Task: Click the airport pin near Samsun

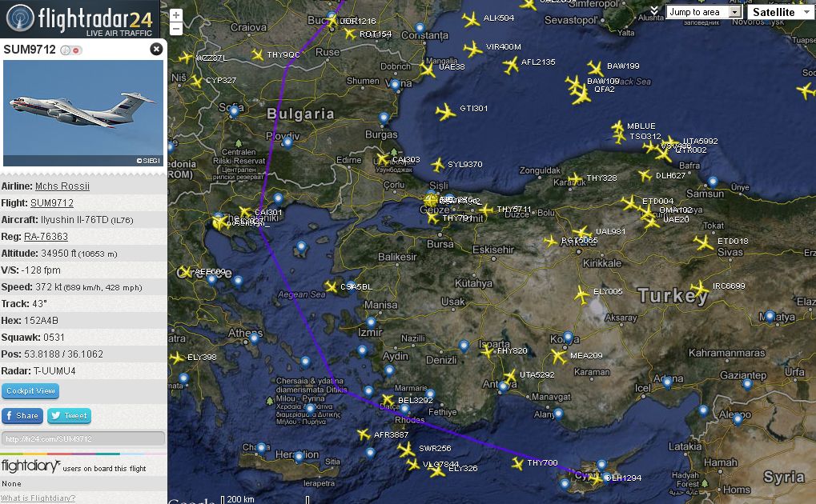Action: tap(713, 182)
